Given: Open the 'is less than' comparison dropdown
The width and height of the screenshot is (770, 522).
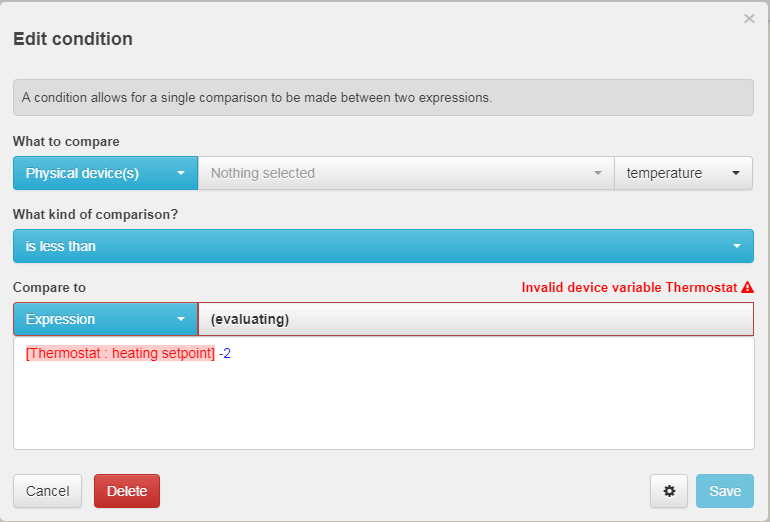Looking at the screenshot, I should (383, 246).
